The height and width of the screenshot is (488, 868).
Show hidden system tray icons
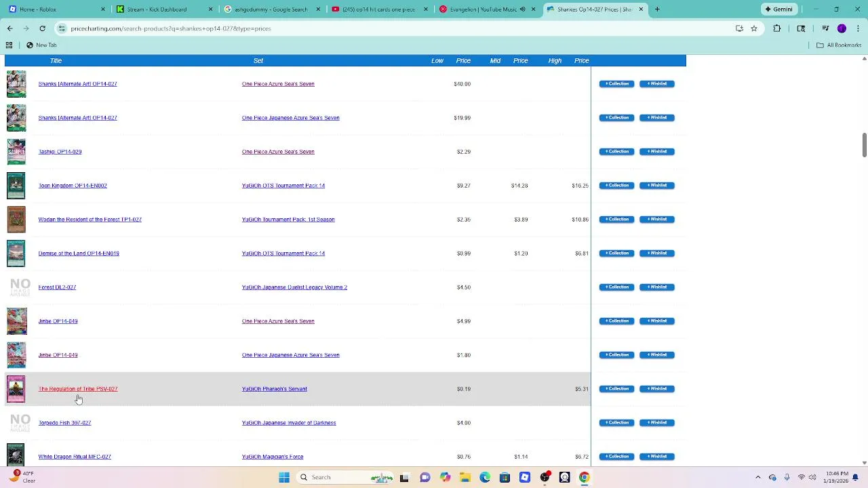click(758, 477)
